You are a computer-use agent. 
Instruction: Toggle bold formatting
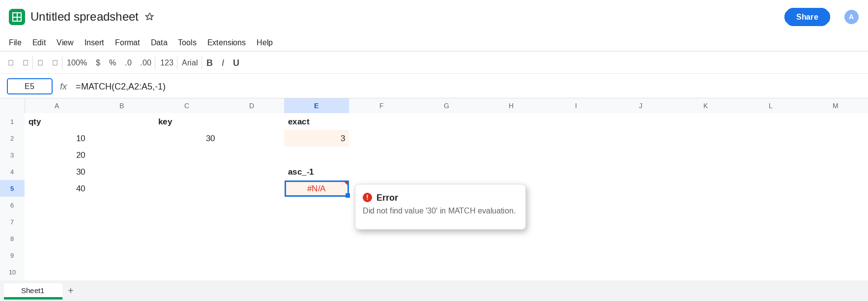pos(209,62)
